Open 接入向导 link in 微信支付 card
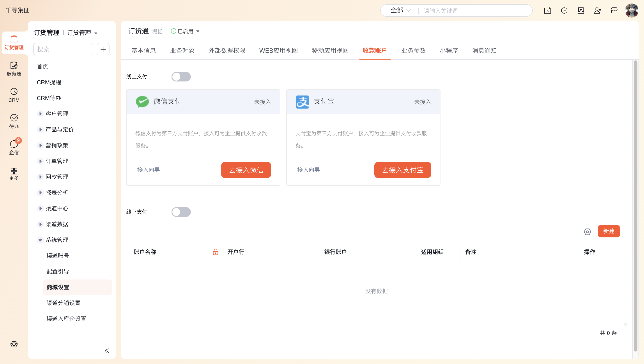 tap(149, 170)
